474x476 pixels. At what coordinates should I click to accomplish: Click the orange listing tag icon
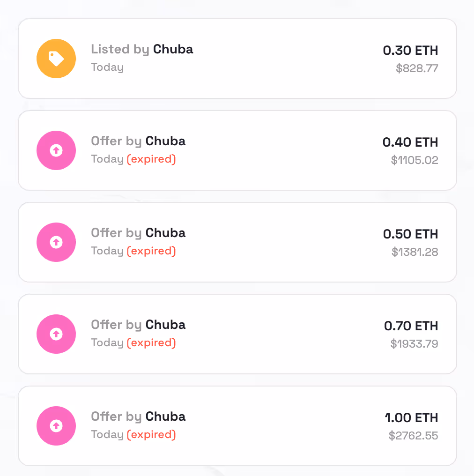click(56, 59)
